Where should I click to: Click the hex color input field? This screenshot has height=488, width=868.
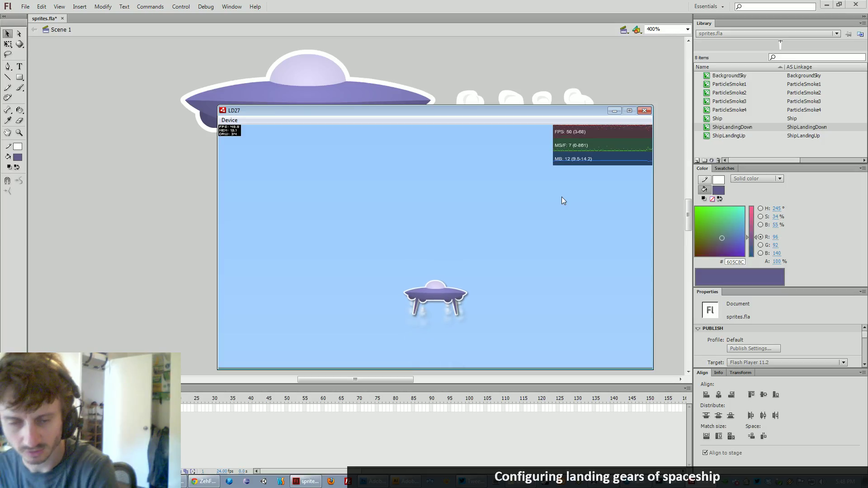pyautogui.click(x=735, y=262)
